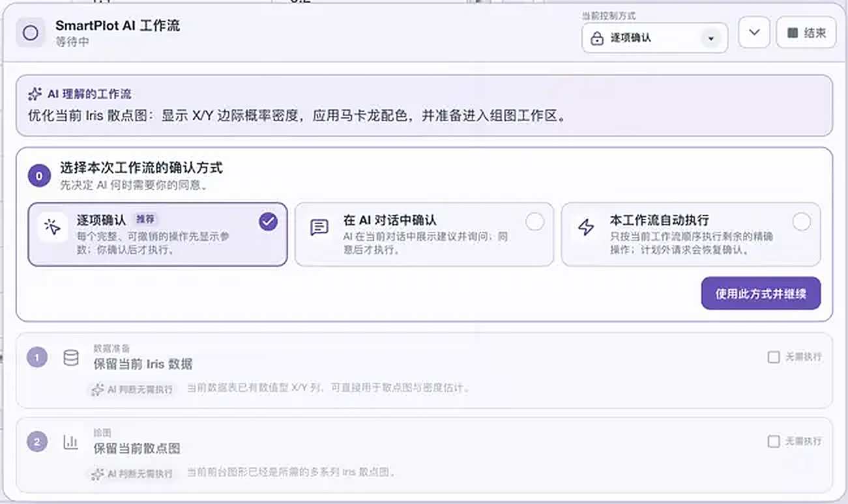Click the heading 选择本次工作流的确认方式
The width and height of the screenshot is (848, 504).
click(x=141, y=168)
